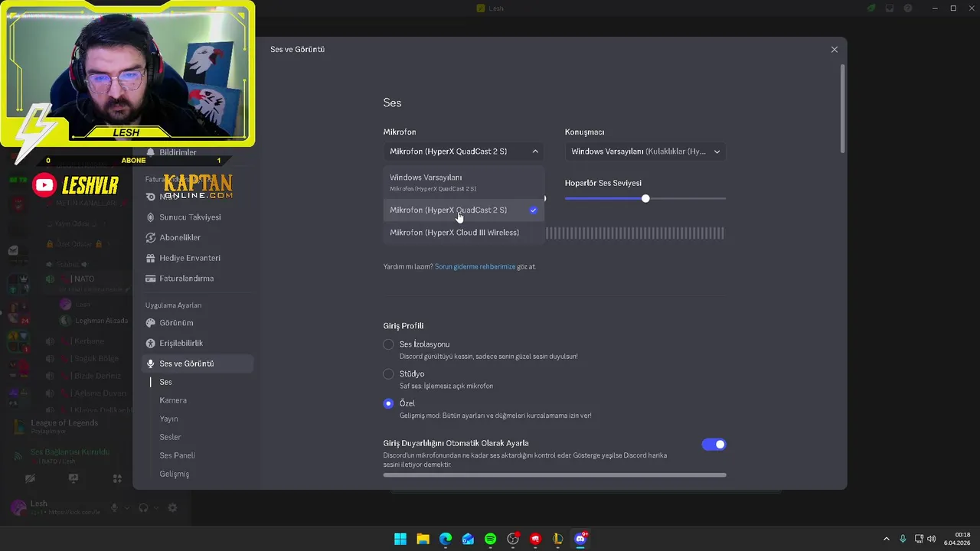Open OBS Studio from the taskbar
This screenshot has width=980, height=551.
513,539
